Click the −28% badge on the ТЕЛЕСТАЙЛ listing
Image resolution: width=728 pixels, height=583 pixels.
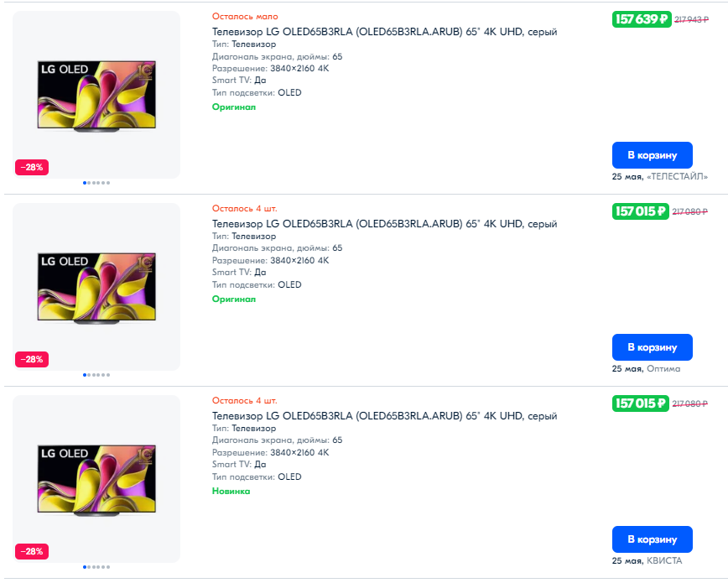pos(32,167)
